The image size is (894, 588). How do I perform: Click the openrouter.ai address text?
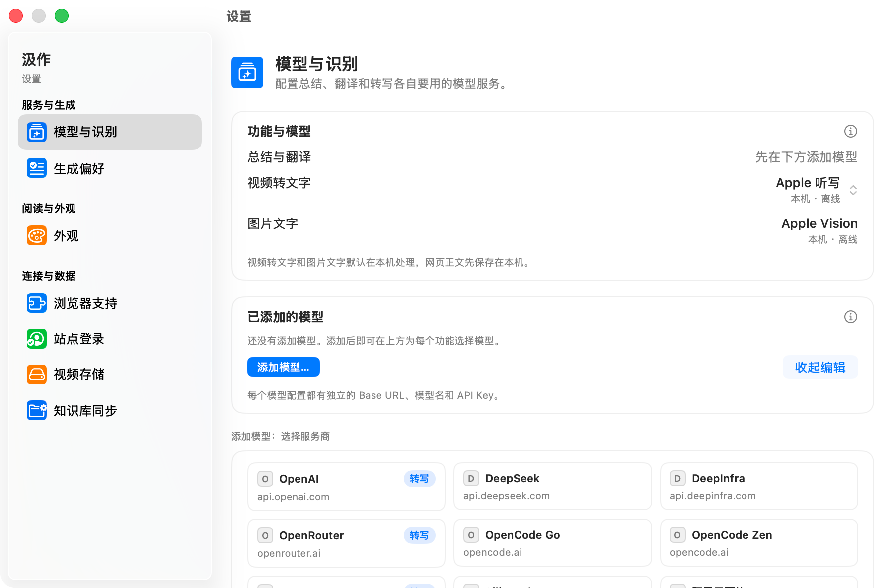(x=289, y=553)
